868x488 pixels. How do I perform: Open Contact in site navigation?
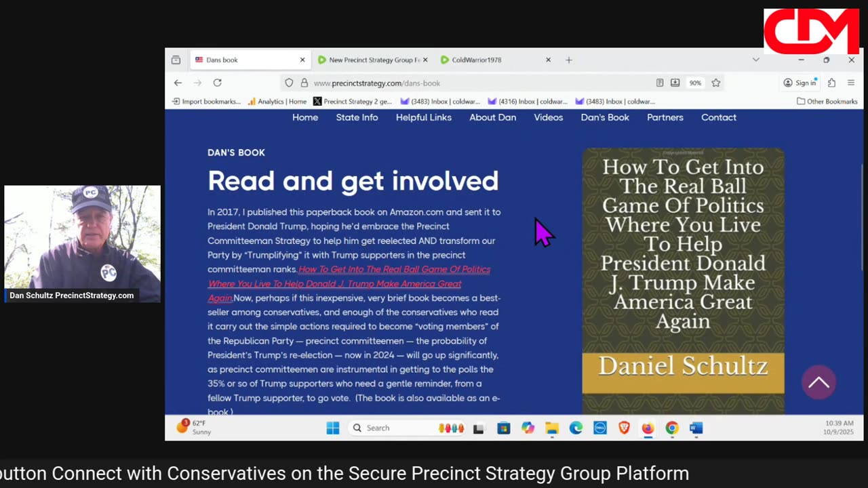(719, 117)
